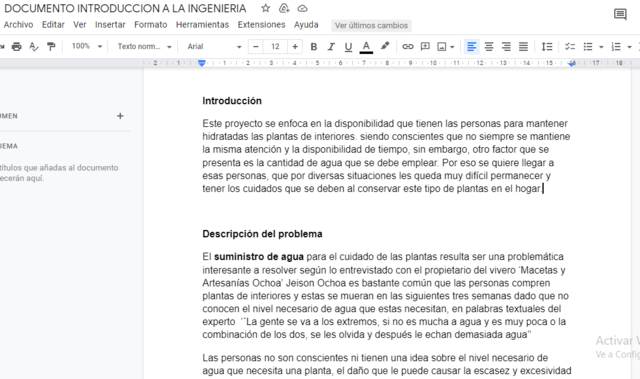Insert an image from toolbar

(x=441, y=47)
